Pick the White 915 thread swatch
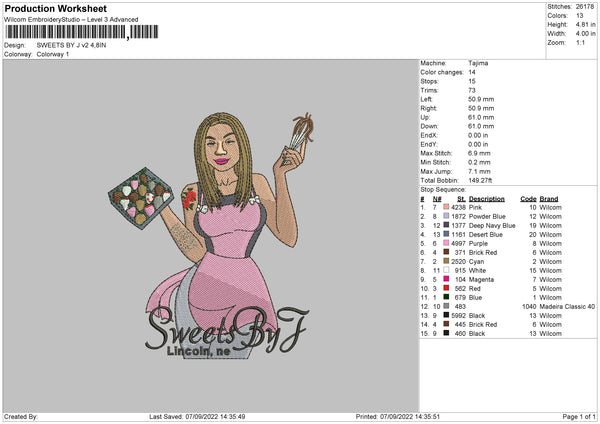This screenshot has width=600, height=424. pyautogui.click(x=446, y=270)
